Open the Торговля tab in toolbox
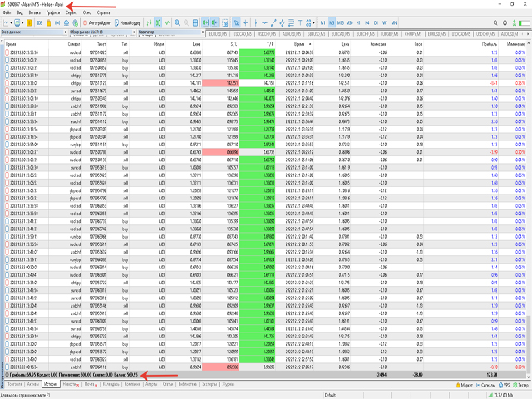 click(x=15, y=384)
